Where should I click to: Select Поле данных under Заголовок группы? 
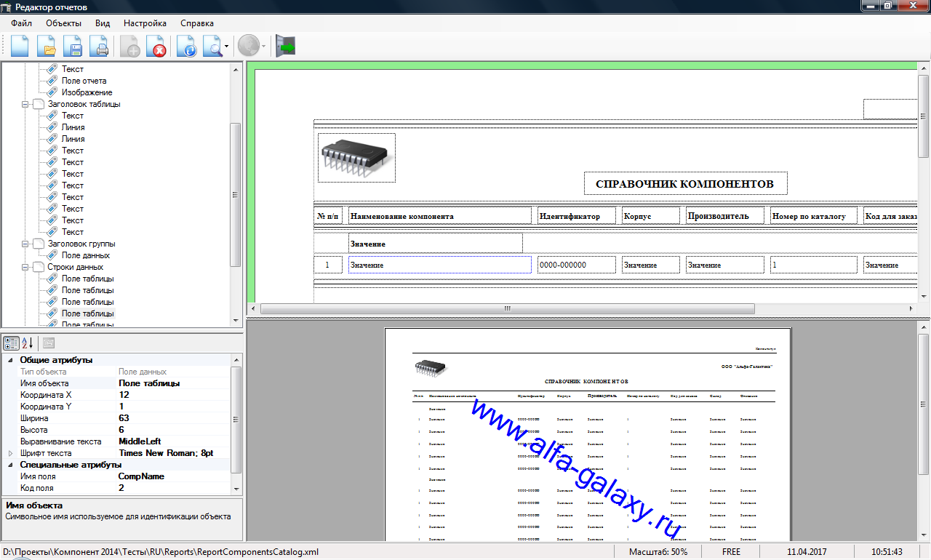coord(85,255)
